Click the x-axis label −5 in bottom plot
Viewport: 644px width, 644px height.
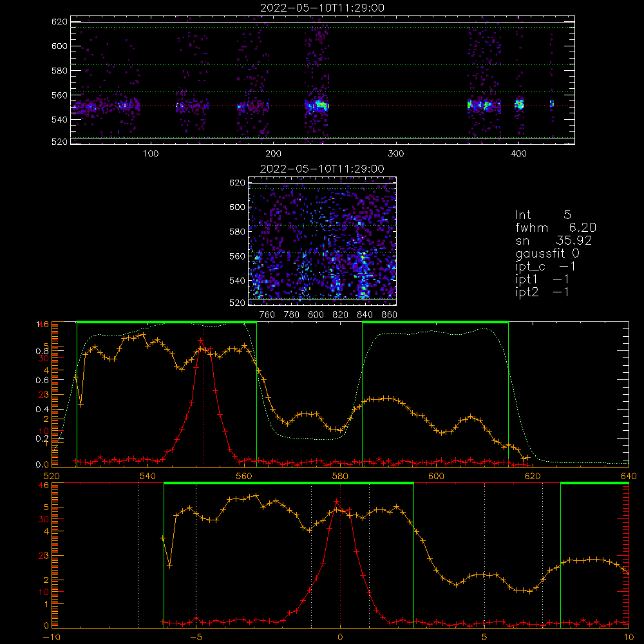[x=196, y=638]
